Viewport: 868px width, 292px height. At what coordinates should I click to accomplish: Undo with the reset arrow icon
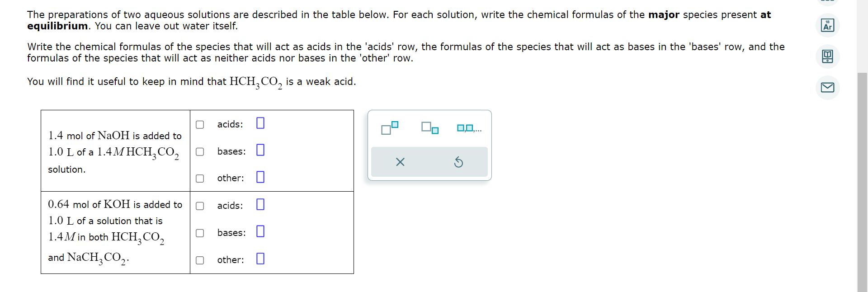pyautogui.click(x=459, y=162)
